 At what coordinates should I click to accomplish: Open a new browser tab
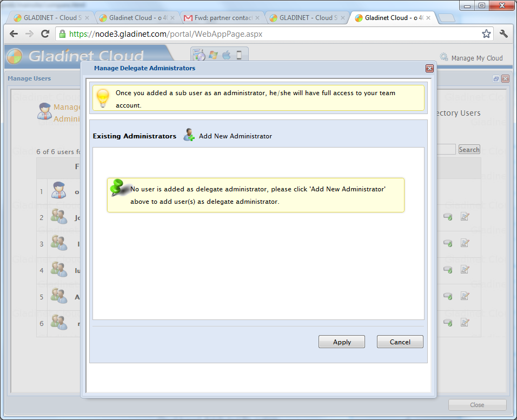click(447, 18)
